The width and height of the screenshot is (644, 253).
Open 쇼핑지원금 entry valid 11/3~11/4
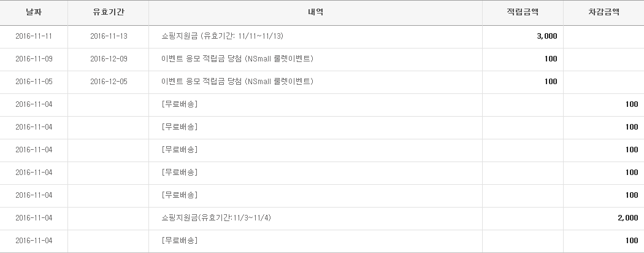(x=217, y=218)
